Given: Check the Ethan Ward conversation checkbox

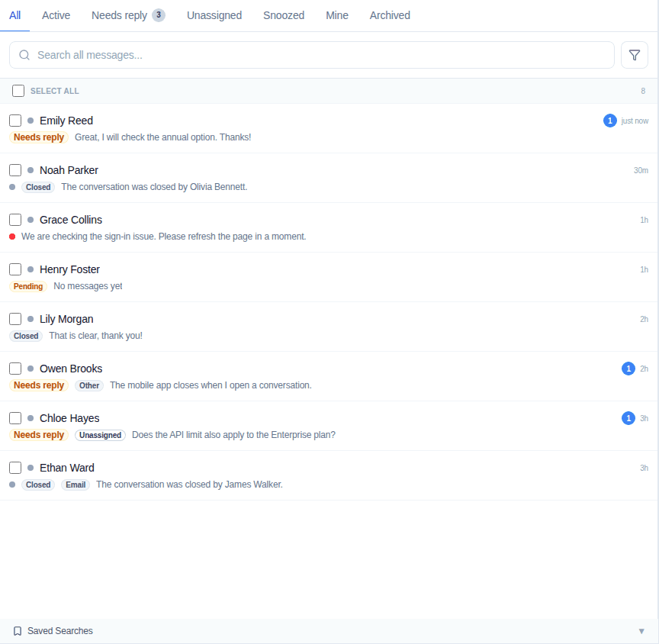Looking at the screenshot, I should click(15, 468).
